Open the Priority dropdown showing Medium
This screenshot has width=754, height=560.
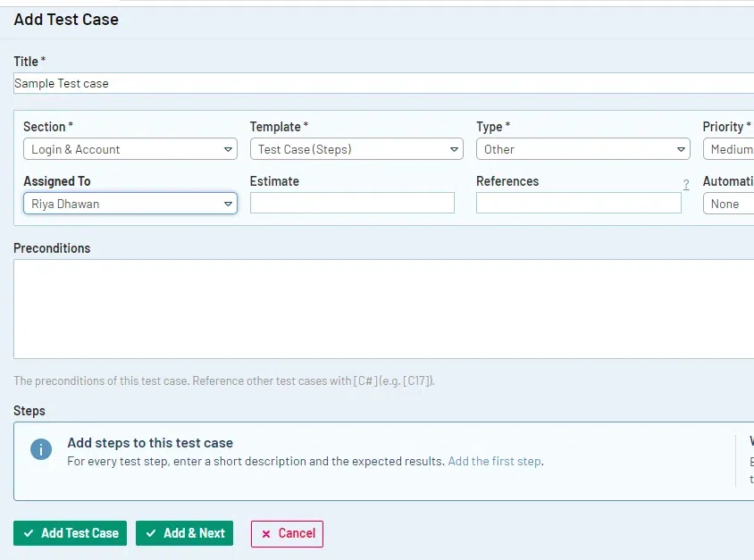click(730, 149)
